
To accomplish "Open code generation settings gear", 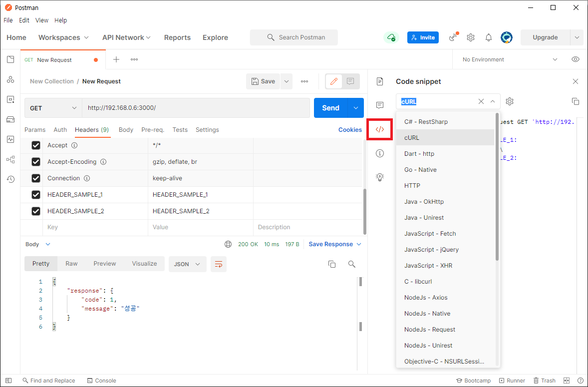I will pyautogui.click(x=509, y=101).
